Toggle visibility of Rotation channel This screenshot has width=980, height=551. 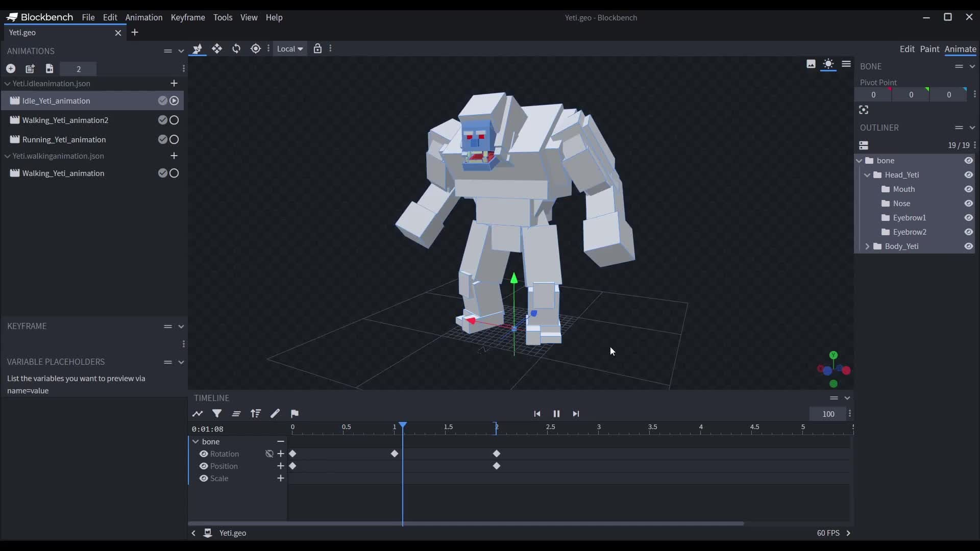tap(204, 454)
